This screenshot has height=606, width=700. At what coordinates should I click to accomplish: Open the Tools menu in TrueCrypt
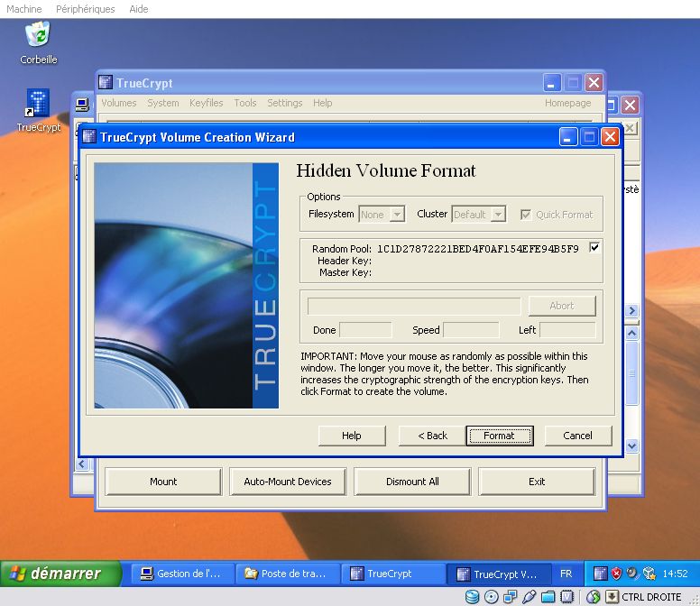[x=245, y=103]
